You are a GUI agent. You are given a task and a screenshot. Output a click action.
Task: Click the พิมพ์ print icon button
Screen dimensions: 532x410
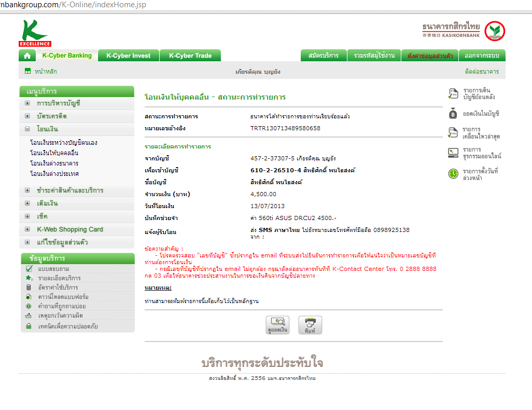tap(310, 325)
